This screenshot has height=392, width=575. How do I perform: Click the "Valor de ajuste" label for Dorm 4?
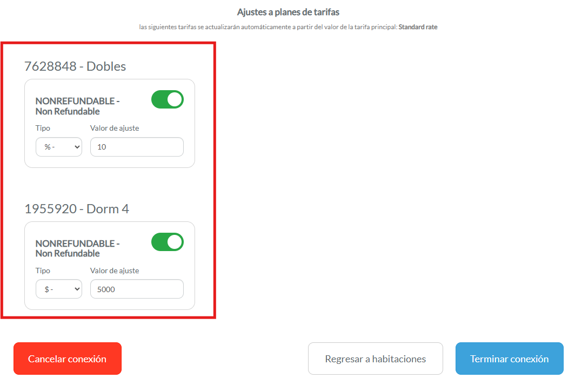tap(115, 271)
